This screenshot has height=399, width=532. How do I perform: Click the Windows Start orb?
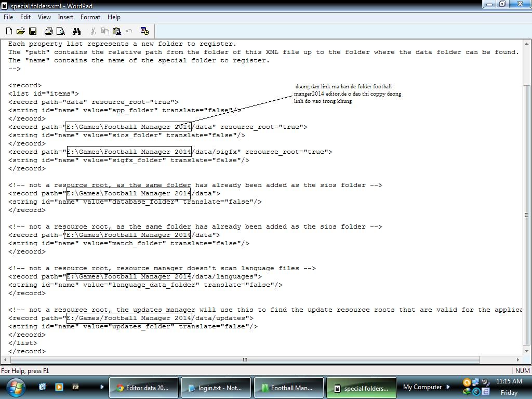[16, 388]
